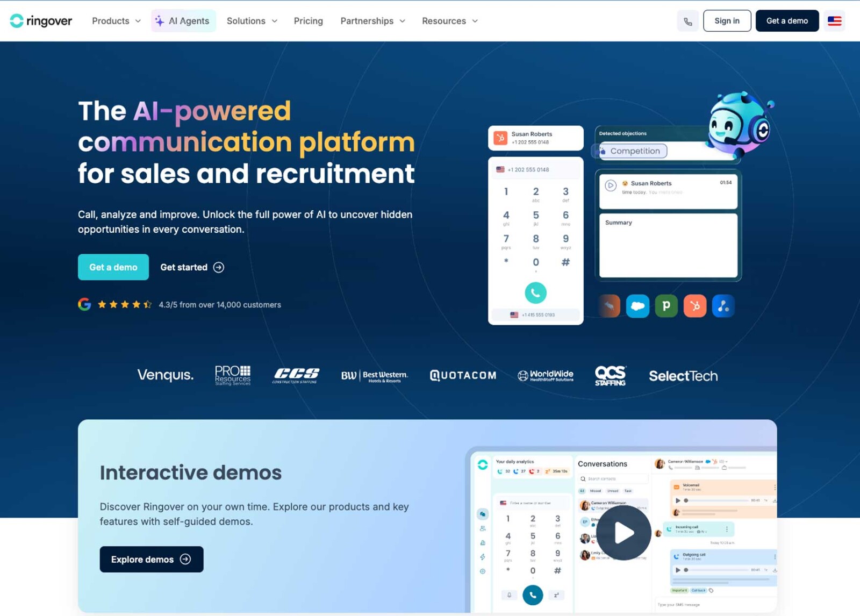
Task: Click the Google G rating icon
Action: (84, 305)
